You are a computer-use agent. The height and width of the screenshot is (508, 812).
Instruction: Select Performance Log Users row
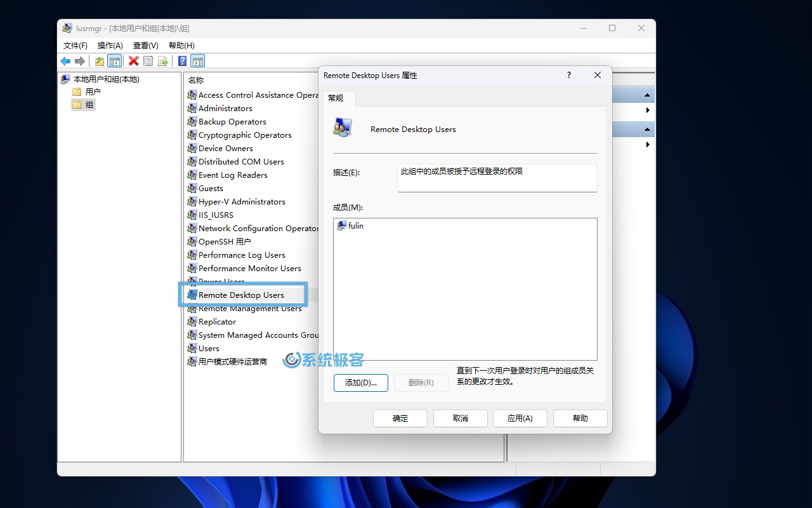tap(237, 255)
